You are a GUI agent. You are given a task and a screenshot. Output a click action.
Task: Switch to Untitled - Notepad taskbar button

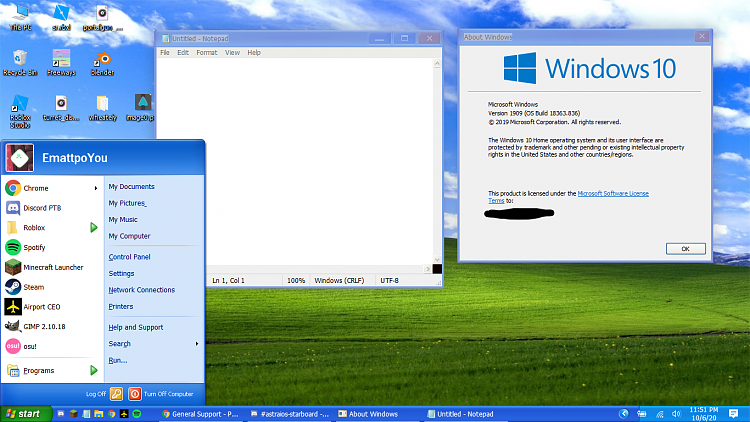tap(466, 414)
